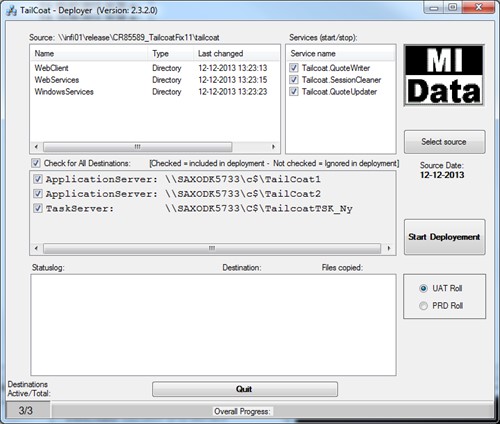Maximize the TailCoat Deployer window
Image resolution: width=500 pixels, height=424 pixels.
pos(453,7)
